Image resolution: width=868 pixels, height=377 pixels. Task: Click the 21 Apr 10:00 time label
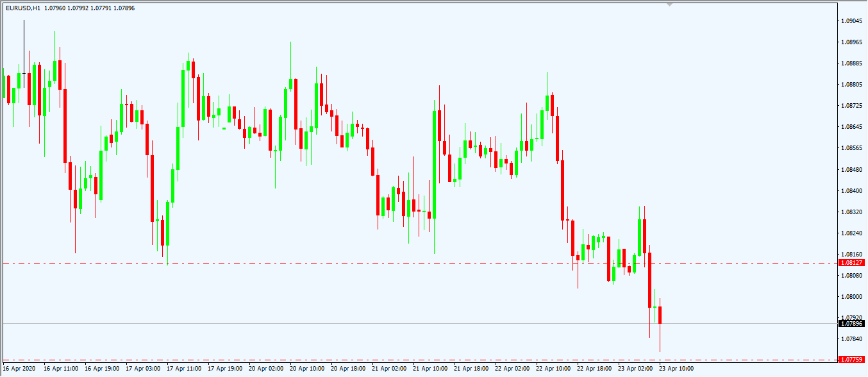(x=430, y=369)
